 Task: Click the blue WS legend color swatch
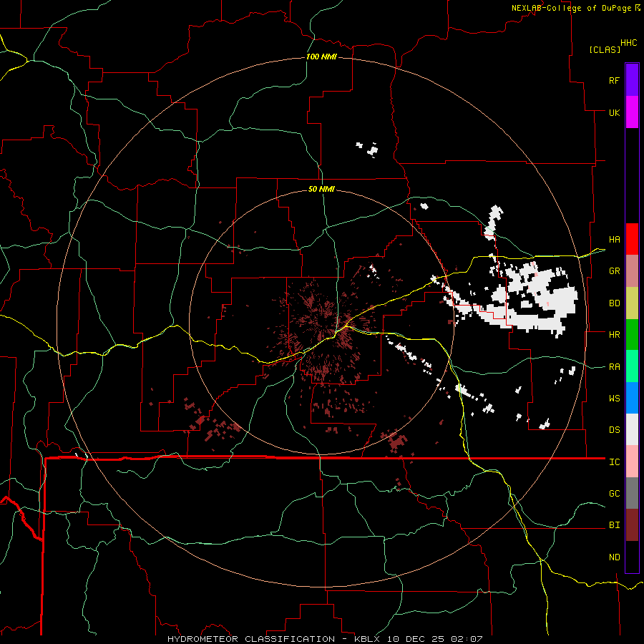pos(632,398)
